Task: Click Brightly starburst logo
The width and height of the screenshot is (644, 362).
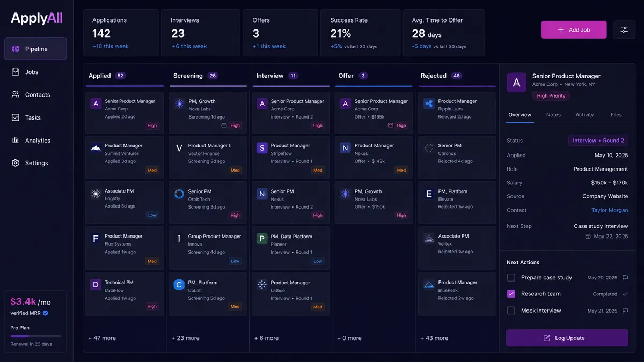Action: pyautogui.click(x=96, y=194)
